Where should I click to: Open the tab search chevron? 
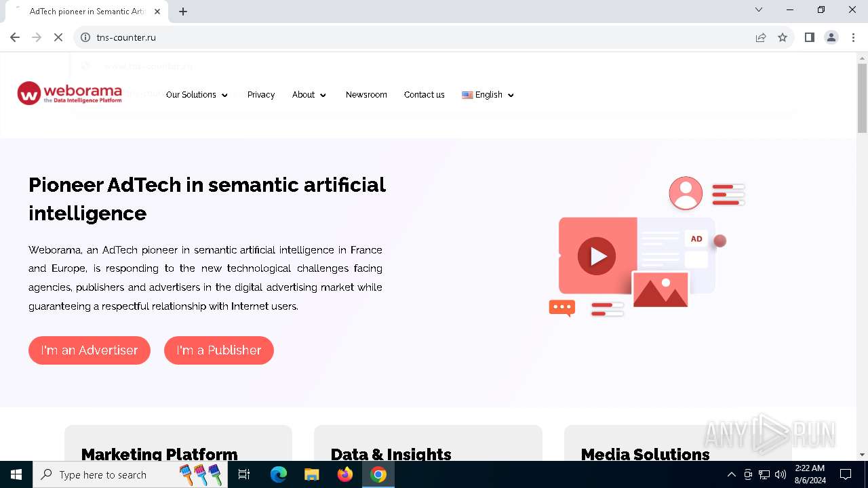pyautogui.click(x=759, y=9)
